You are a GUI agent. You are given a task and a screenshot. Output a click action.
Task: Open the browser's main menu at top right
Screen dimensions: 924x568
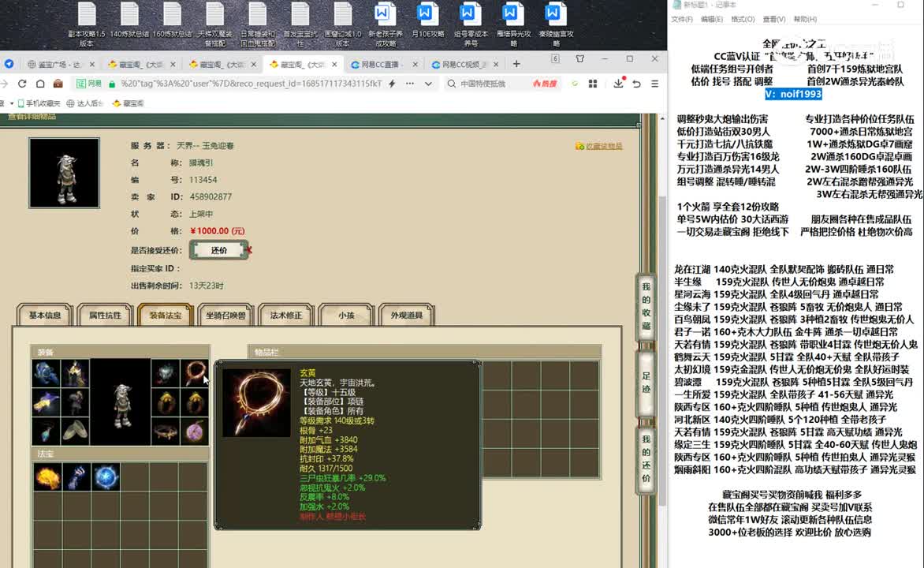tap(654, 84)
